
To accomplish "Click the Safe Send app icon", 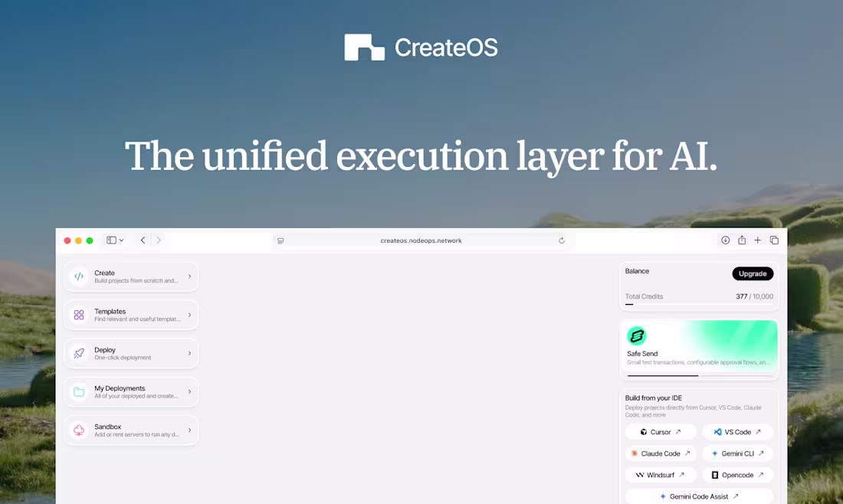I will tap(637, 335).
